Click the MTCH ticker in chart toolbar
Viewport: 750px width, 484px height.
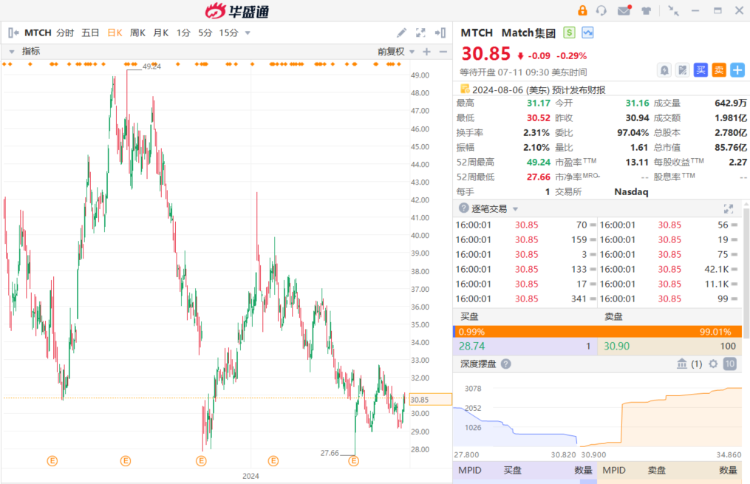[38, 33]
